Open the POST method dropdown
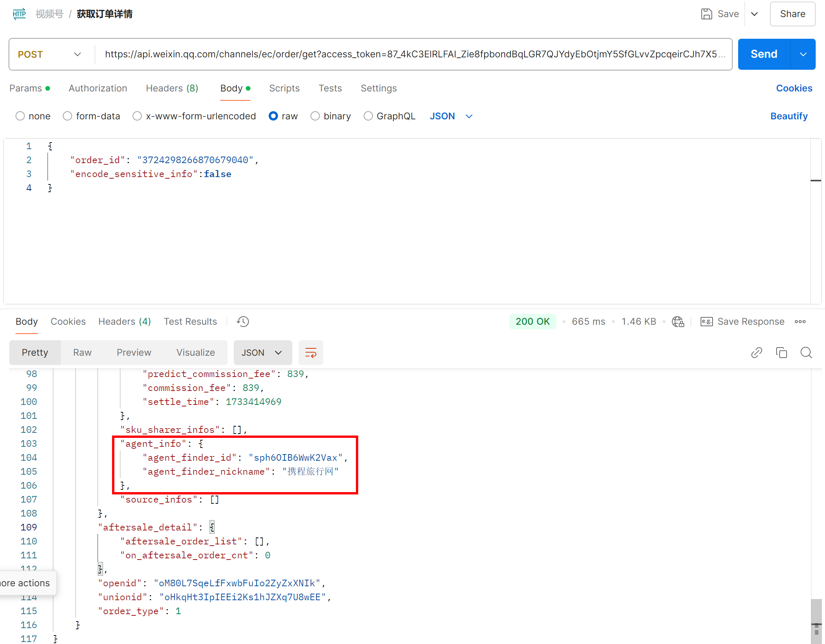The image size is (825, 644). coord(50,54)
